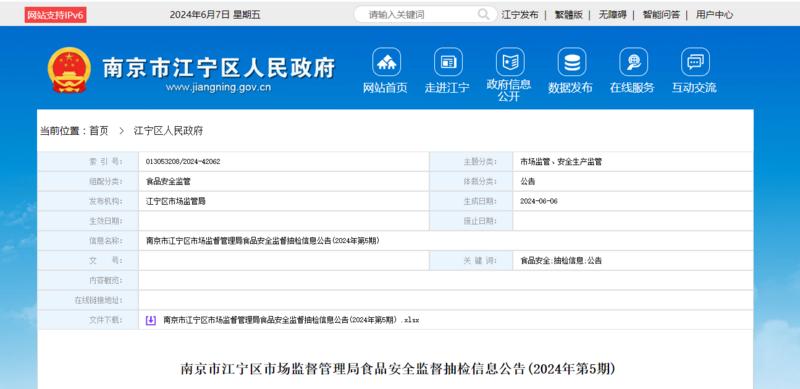Click the search magnifier icon
Screen dimensions: 800x389
coord(483,14)
